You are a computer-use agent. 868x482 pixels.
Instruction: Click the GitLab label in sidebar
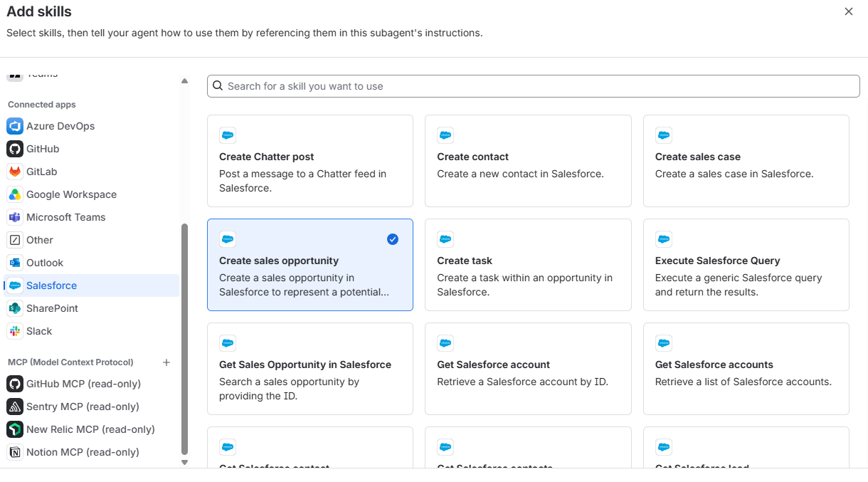click(41, 172)
